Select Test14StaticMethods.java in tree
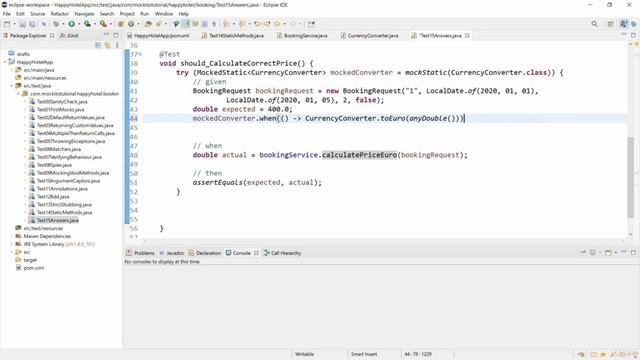 [x=64, y=212]
